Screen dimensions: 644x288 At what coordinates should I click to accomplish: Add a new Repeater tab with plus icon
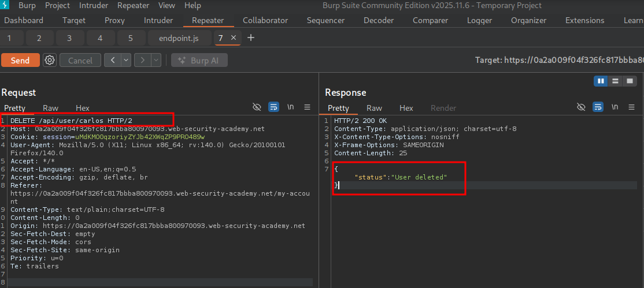(x=251, y=38)
